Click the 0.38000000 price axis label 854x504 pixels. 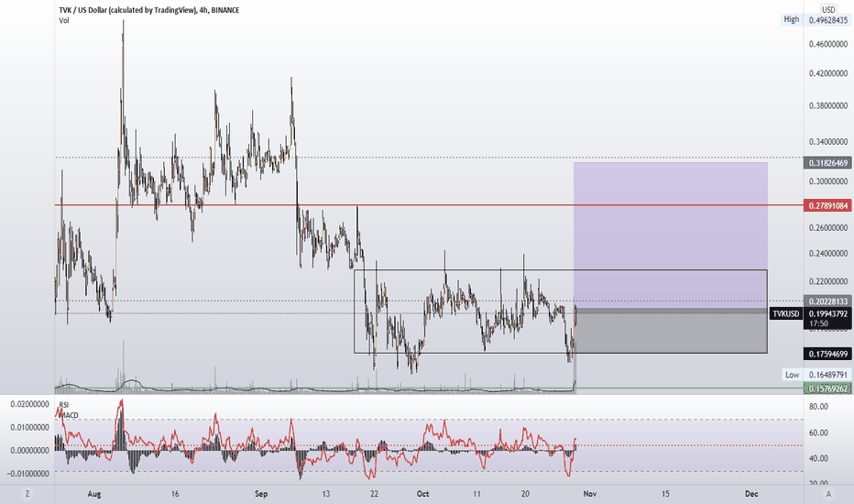[828, 105]
